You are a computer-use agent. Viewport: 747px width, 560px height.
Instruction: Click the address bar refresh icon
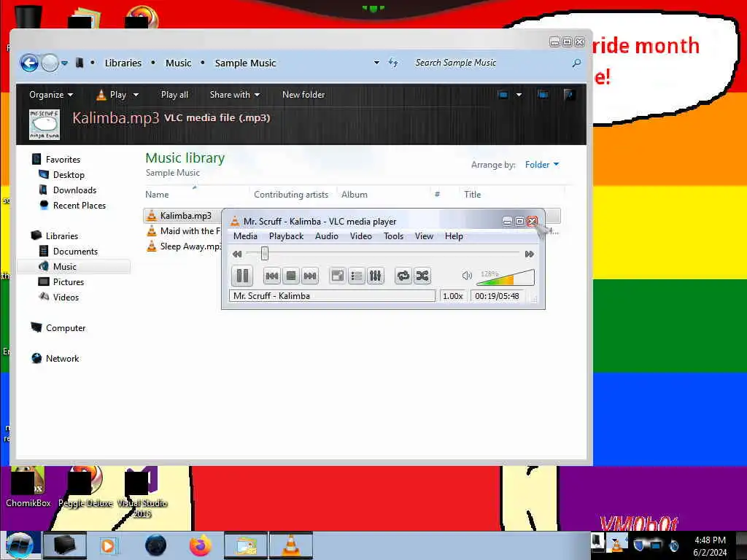(393, 63)
